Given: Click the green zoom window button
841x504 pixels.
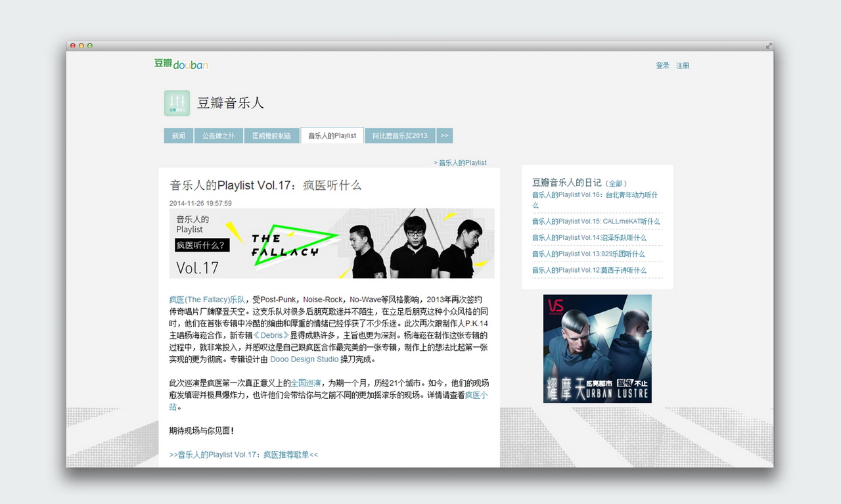Looking at the screenshot, I should [90, 46].
